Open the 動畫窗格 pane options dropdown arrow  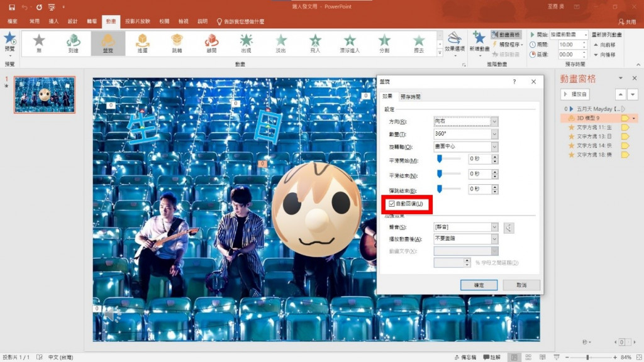(621, 78)
